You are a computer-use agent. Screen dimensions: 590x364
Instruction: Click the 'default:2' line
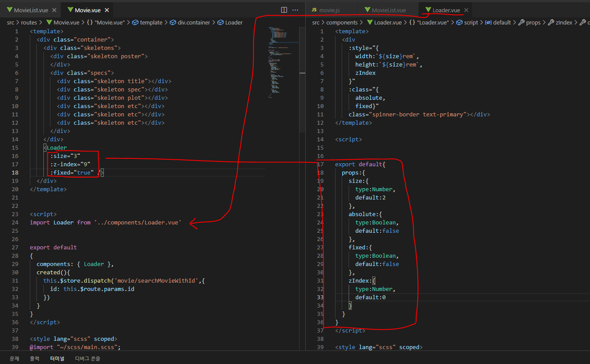(371, 197)
